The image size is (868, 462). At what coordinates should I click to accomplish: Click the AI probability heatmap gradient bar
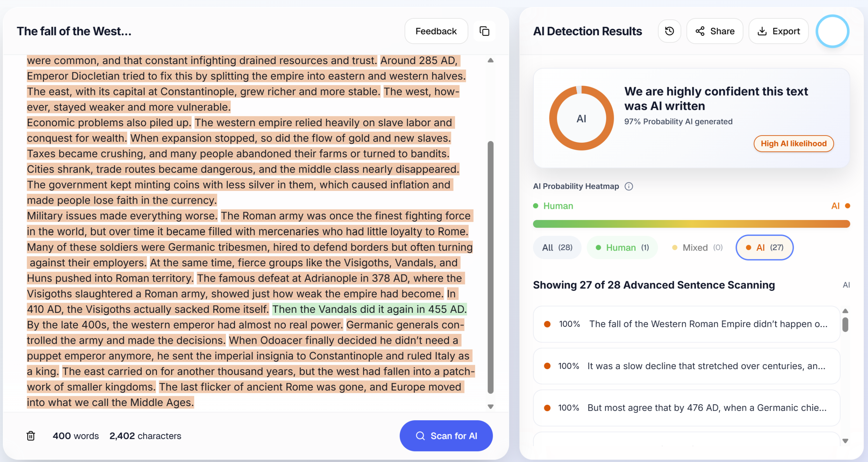pyautogui.click(x=691, y=224)
